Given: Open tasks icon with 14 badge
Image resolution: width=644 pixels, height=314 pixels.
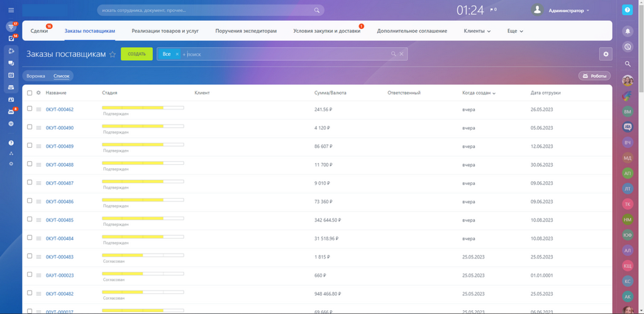Looking at the screenshot, I should (11, 38).
